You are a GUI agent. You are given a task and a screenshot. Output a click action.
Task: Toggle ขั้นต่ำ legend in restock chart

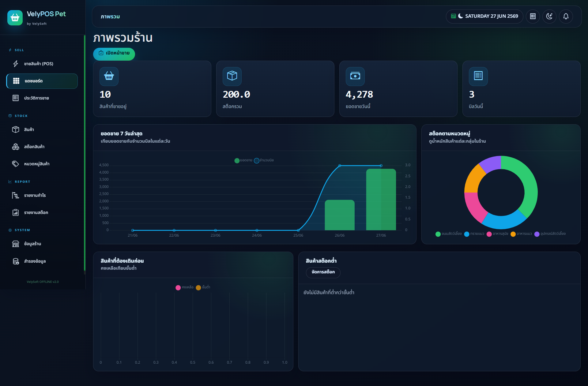tap(203, 287)
